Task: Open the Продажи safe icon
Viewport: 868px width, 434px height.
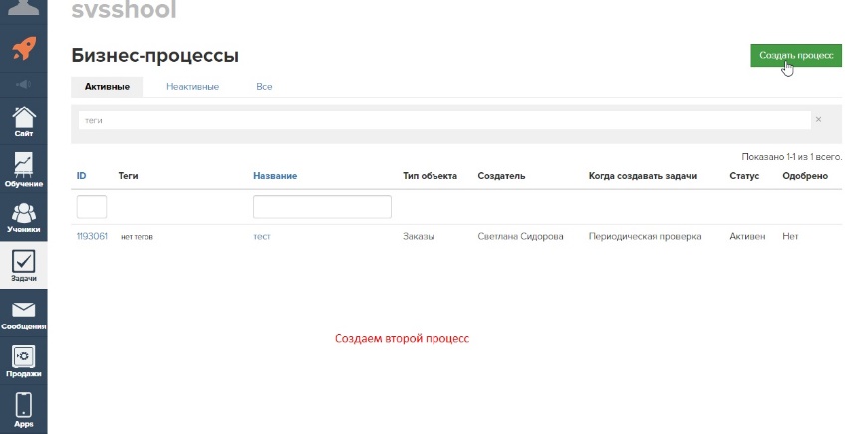Action: [24, 360]
